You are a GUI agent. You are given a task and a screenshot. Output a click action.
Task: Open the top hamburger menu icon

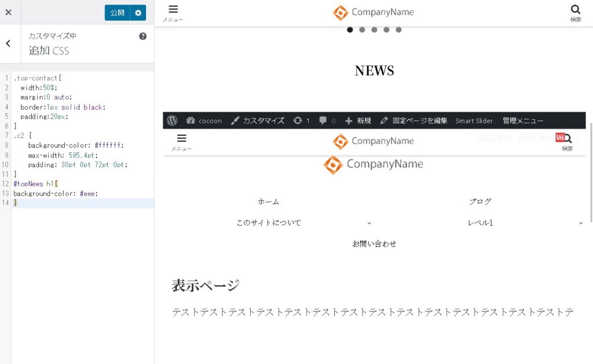tap(173, 10)
